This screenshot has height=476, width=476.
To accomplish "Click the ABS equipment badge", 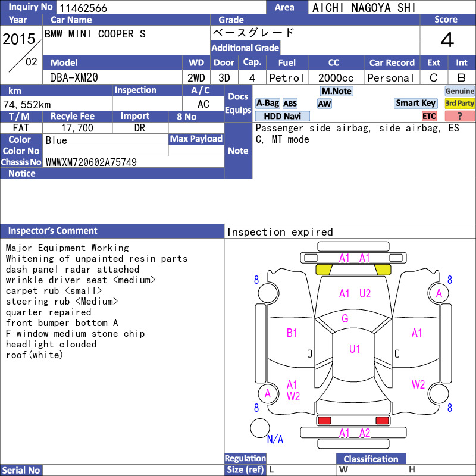I will [290, 104].
